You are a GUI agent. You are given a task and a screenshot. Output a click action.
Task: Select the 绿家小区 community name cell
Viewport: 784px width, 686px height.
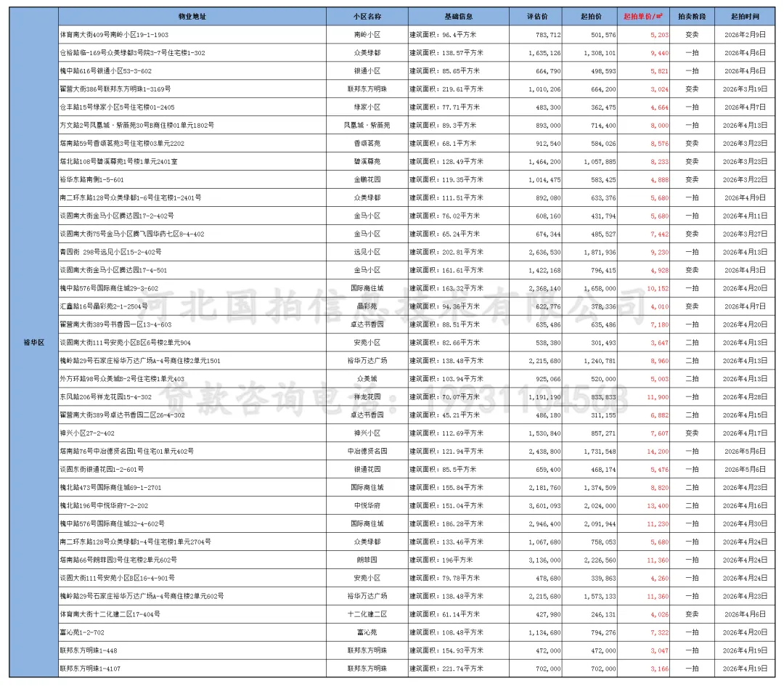point(367,107)
